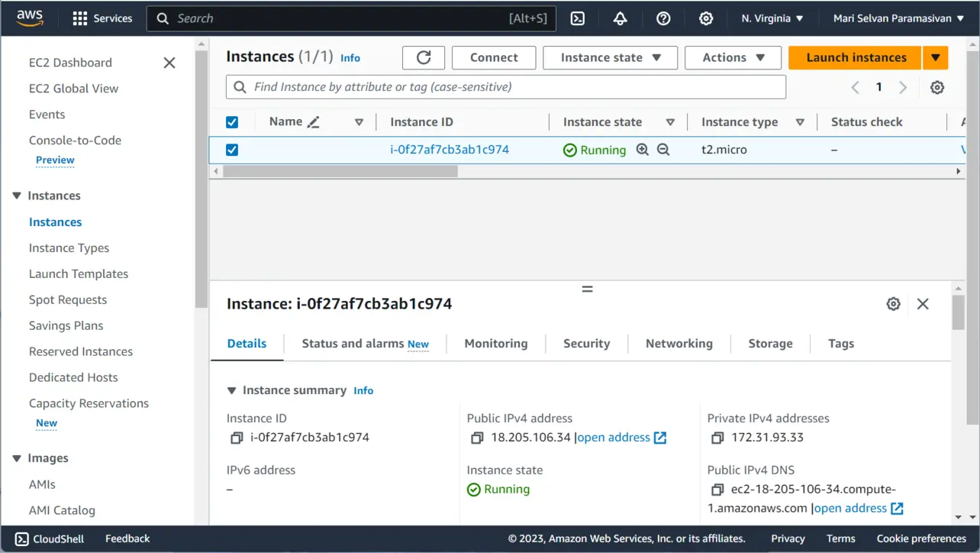Open address link for public IPv4
980x553 pixels.
tap(621, 438)
